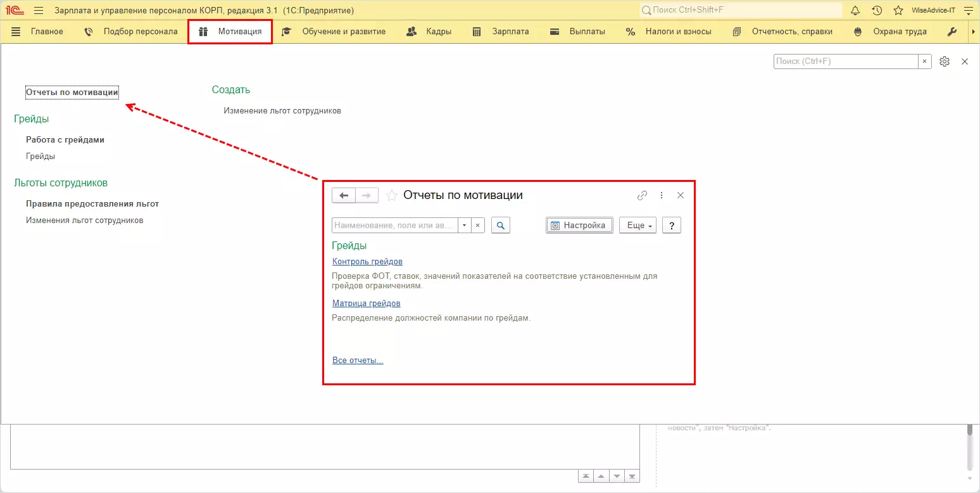Screen dimensions: 980x493
Task: Open the history clock icon
Action: point(877,10)
